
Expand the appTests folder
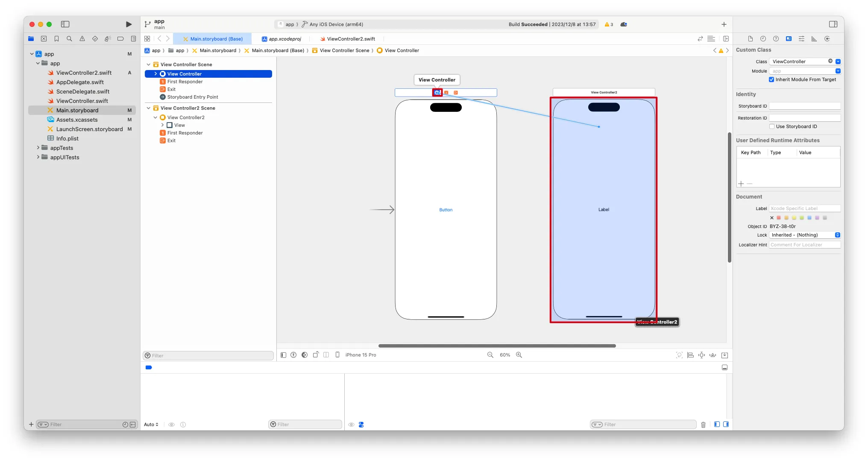pos(38,148)
